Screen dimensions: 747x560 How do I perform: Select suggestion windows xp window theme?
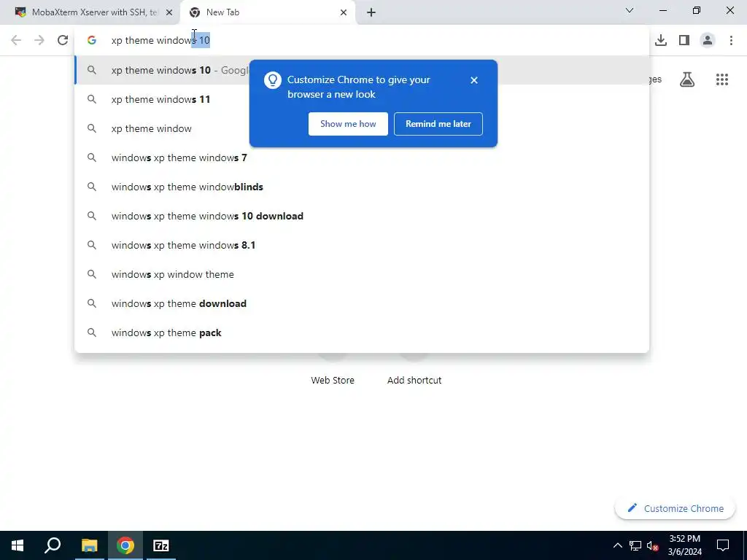[x=362, y=274]
